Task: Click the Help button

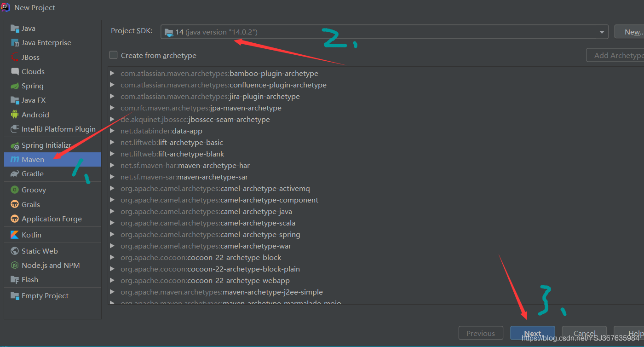Action: click(x=629, y=333)
